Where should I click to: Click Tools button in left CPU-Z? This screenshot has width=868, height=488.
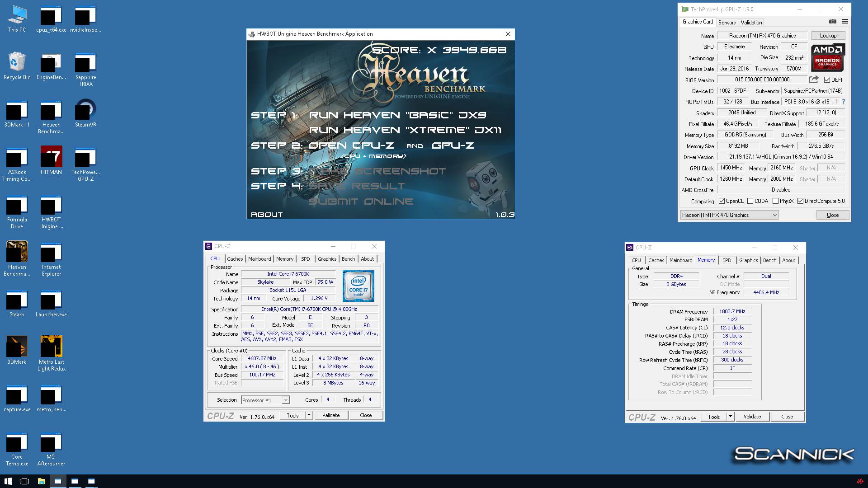pos(292,415)
